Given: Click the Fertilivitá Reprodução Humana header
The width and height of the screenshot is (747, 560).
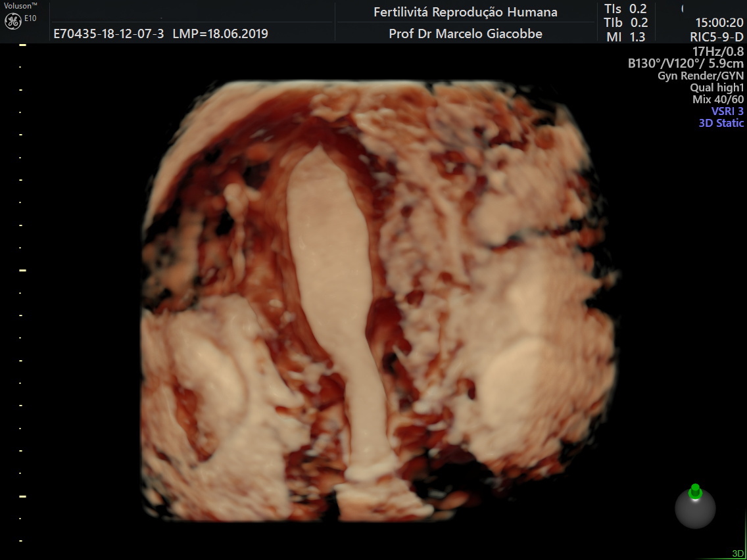Looking at the screenshot, I should tap(465, 12).
